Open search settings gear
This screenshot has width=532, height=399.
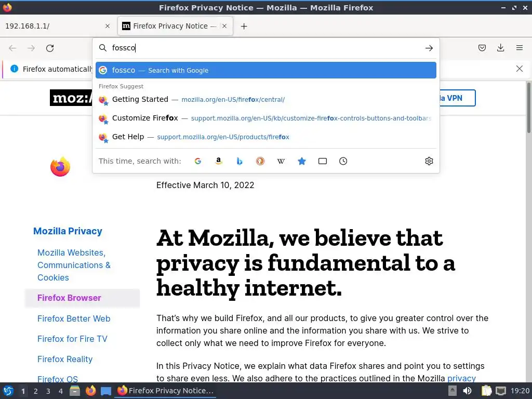(429, 161)
